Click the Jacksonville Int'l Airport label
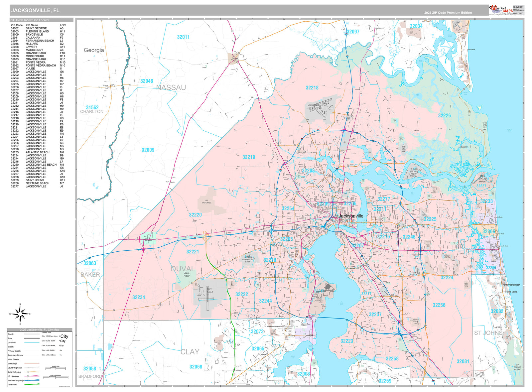Screen dimensions: 532x392 click(x=315, y=106)
